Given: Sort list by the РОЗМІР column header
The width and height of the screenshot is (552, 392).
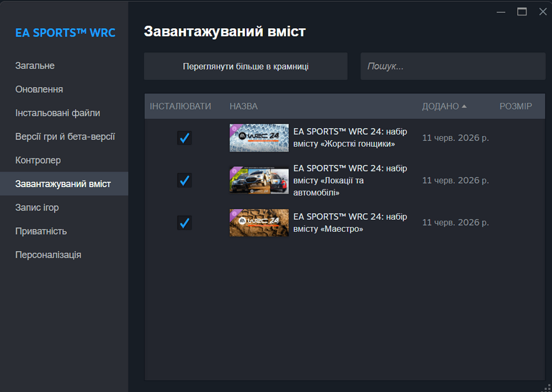Looking at the screenshot, I should (x=516, y=106).
